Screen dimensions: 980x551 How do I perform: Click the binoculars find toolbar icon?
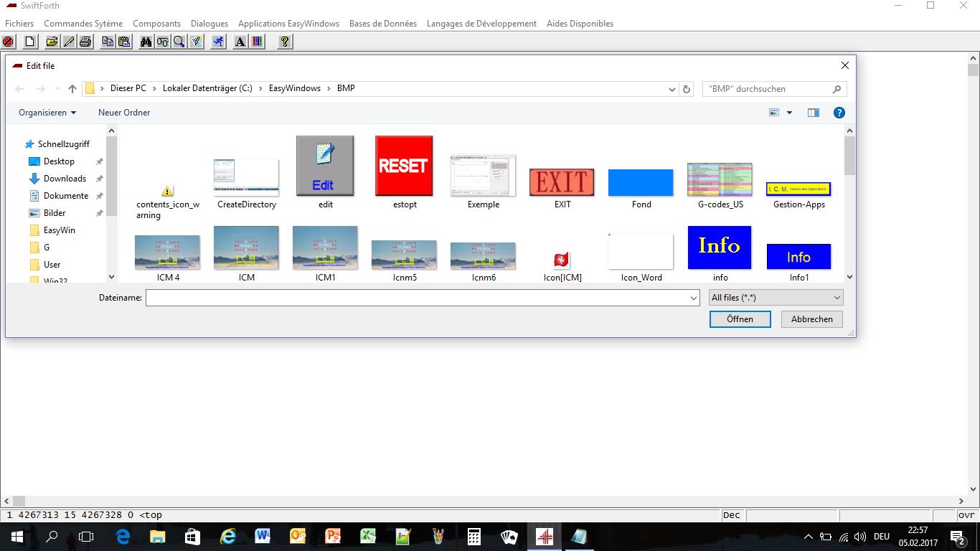[146, 42]
